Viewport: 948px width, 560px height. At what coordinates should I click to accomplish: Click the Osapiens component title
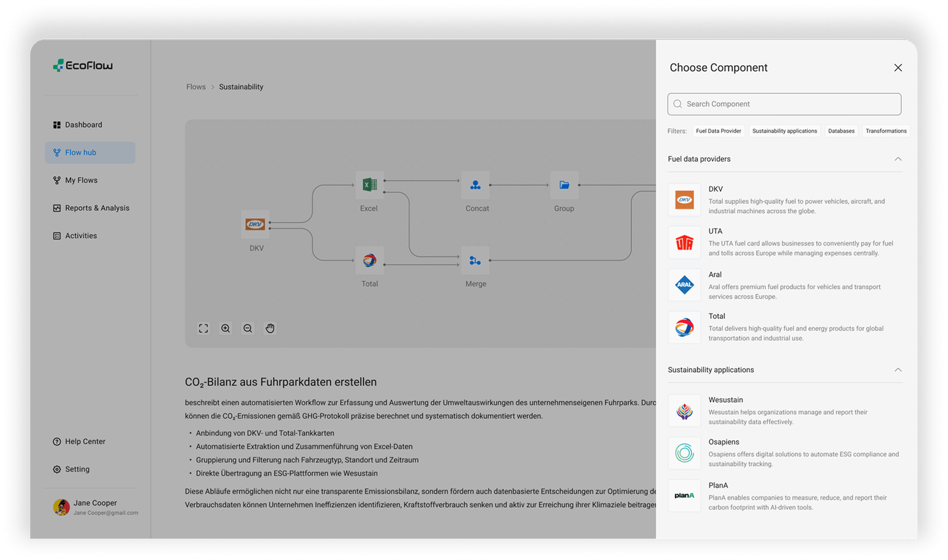pos(724,442)
